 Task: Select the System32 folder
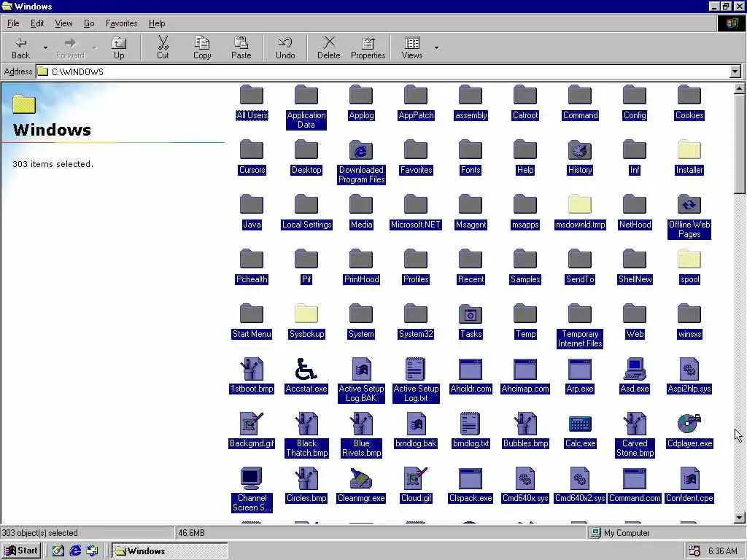416,322
